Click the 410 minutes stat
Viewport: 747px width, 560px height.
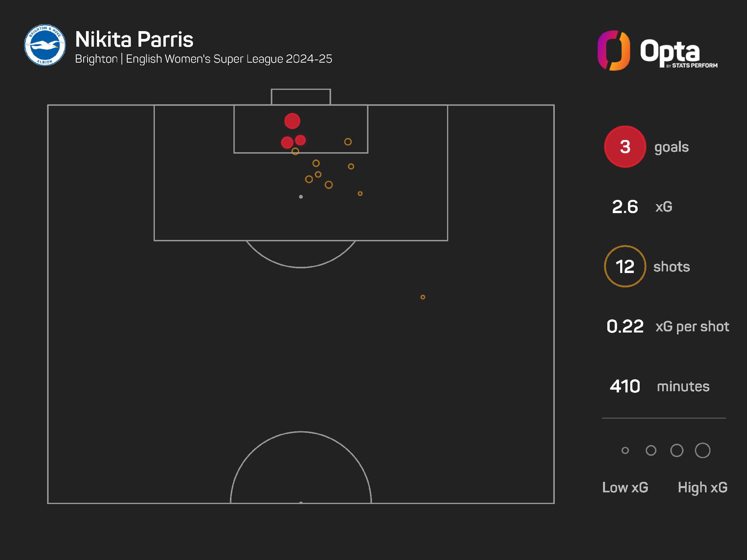point(660,386)
